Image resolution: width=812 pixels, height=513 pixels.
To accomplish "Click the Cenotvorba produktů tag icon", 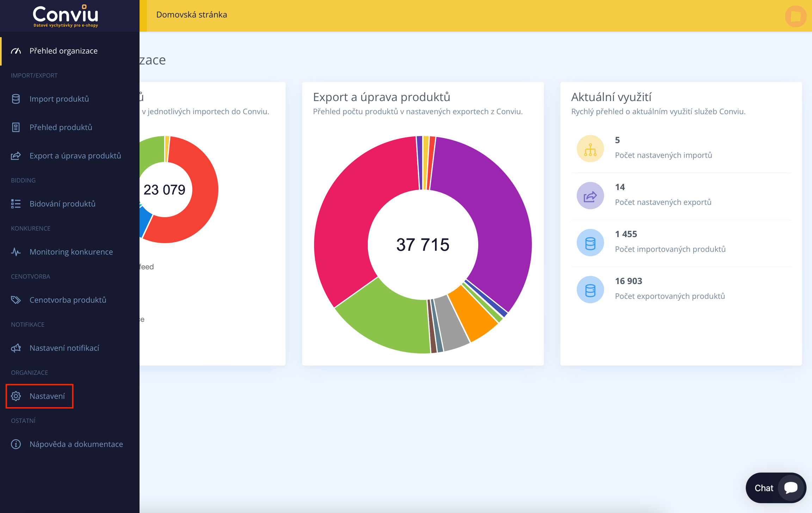I will [x=16, y=300].
